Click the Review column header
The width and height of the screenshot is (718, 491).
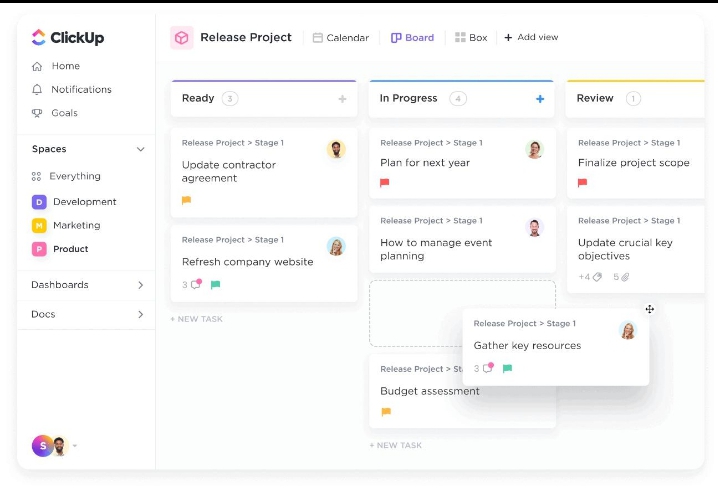[635, 98]
